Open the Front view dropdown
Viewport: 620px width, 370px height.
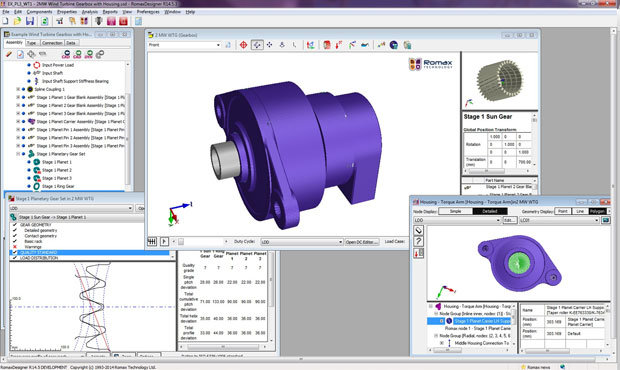click(184, 45)
